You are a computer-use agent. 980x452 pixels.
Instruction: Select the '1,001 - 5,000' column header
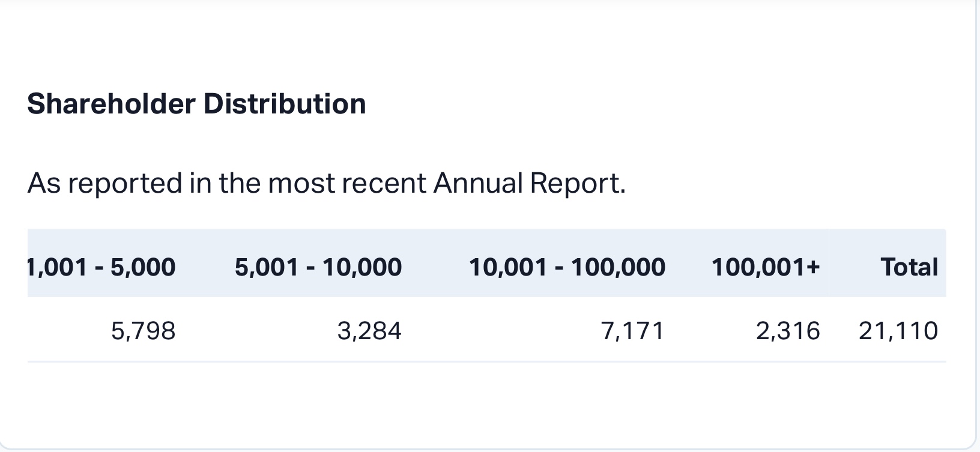pyautogui.click(x=102, y=267)
